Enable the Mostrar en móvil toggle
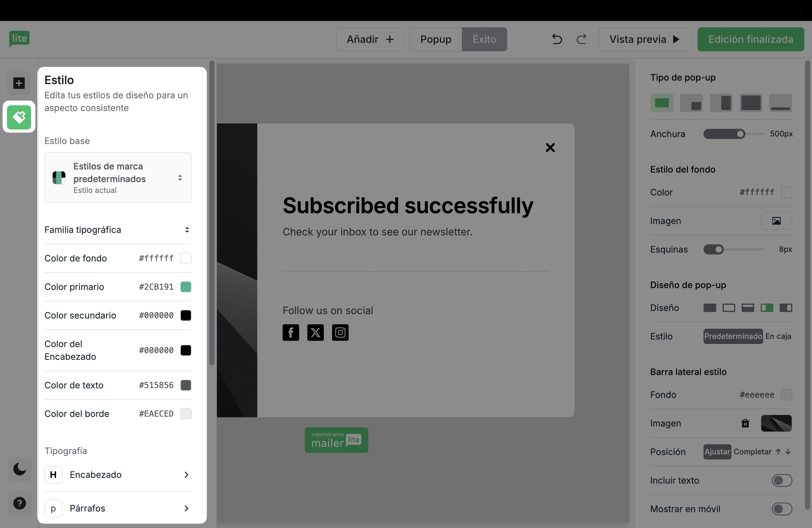The width and height of the screenshot is (812, 528). pyautogui.click(x=782, y=509)
